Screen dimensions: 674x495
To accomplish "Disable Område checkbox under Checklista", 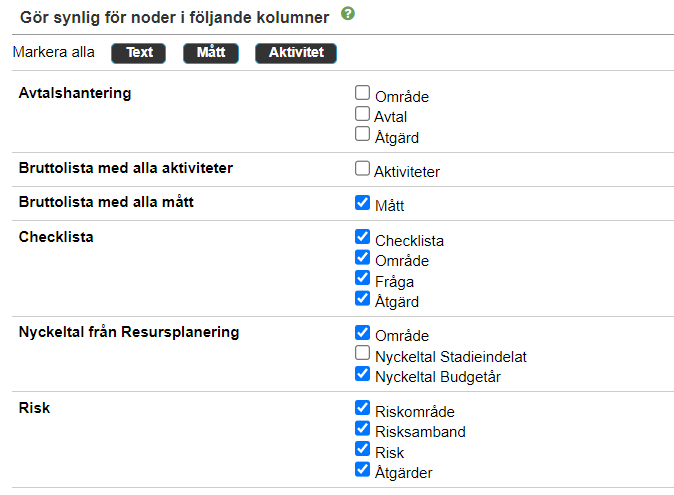I will coord(362,257).
